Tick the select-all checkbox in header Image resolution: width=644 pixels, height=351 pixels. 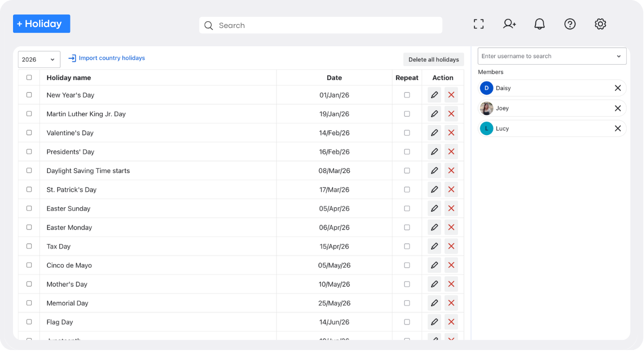pos(29,78)
